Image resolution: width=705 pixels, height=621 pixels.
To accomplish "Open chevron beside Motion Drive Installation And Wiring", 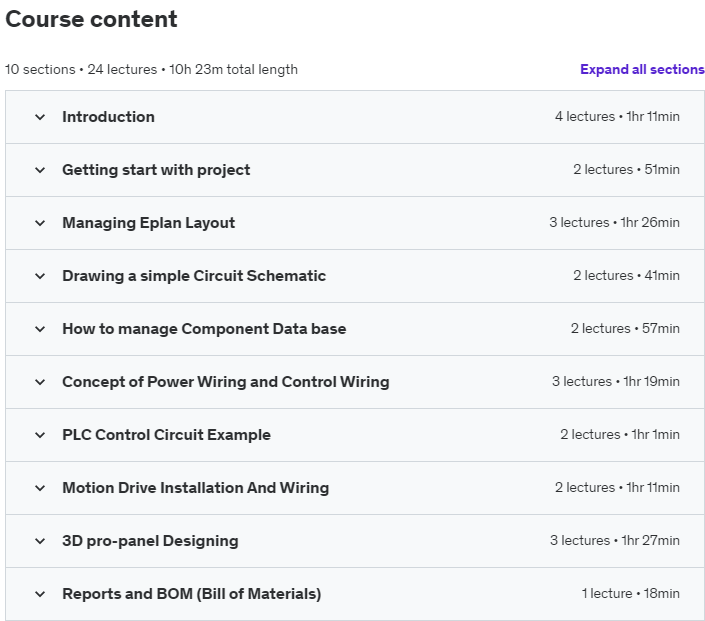I will coord(40,488).
